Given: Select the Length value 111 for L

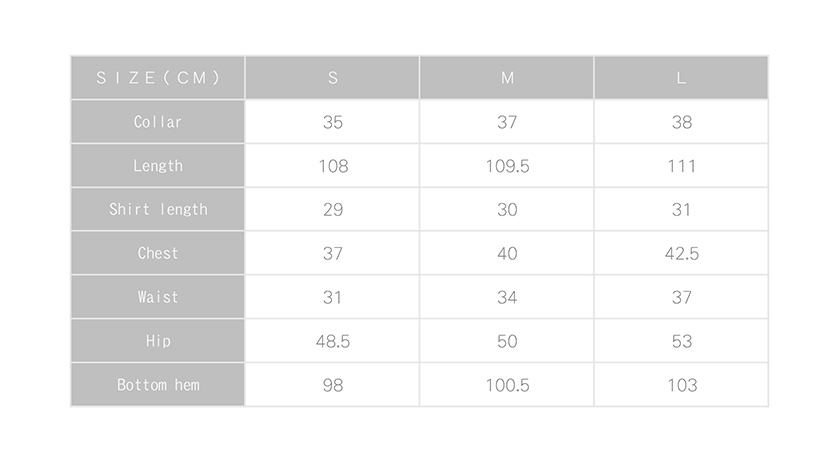Looking at the screenshot, I should (681, 166).
